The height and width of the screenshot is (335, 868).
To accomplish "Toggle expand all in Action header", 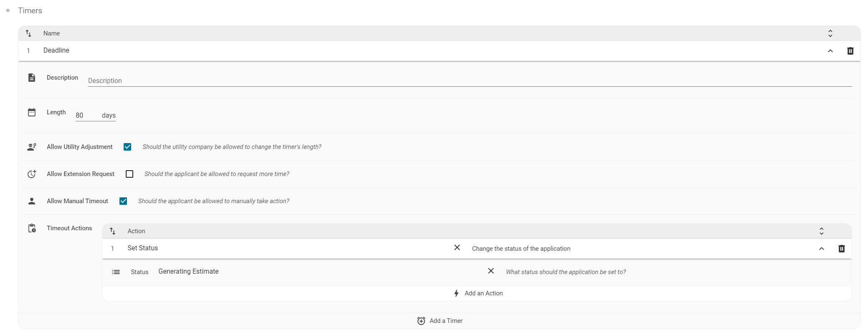I will coord(821,231).
